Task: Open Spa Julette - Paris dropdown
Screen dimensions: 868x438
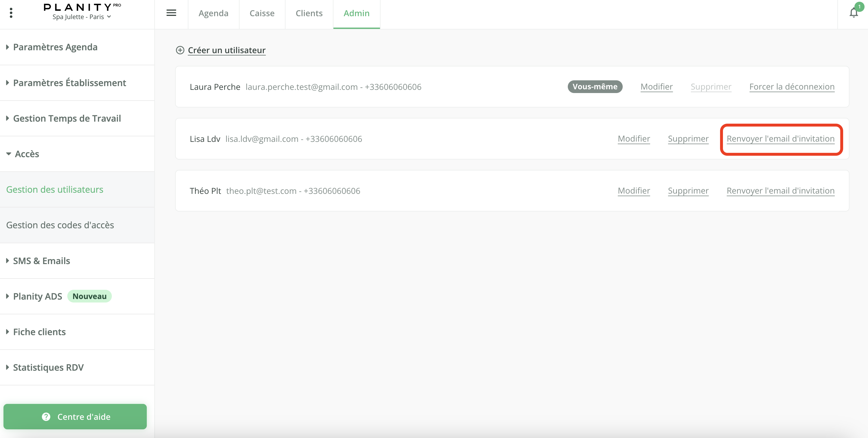Action: click(82, 17)
